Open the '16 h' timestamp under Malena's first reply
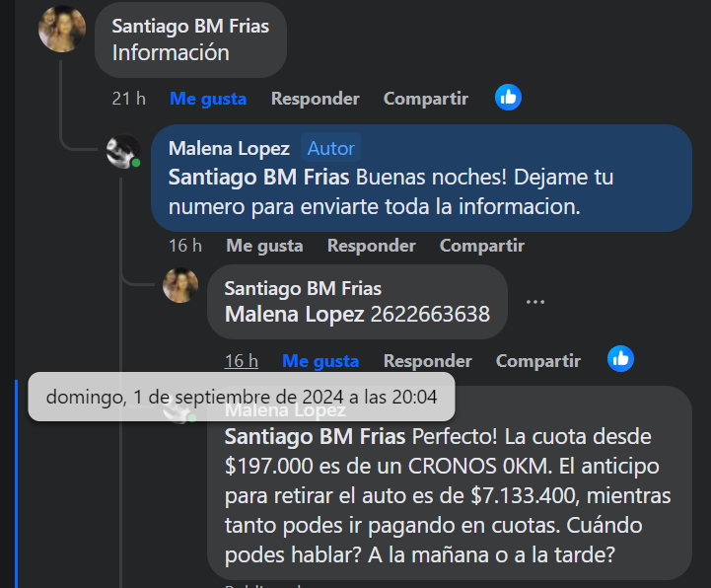This screenshot has height=588, width=711. [x=184, y=246]
